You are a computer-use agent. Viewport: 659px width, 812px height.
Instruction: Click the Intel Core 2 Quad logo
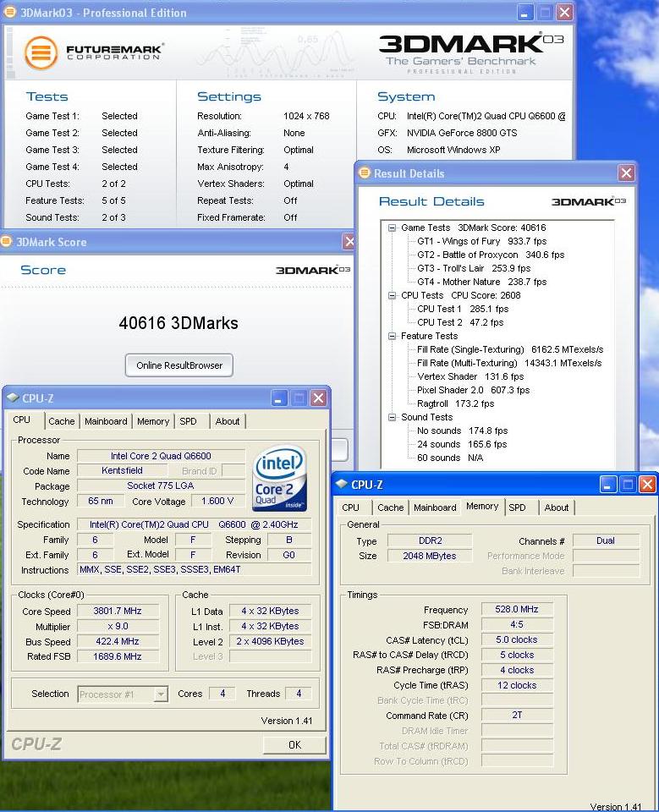tap(280, 477)
